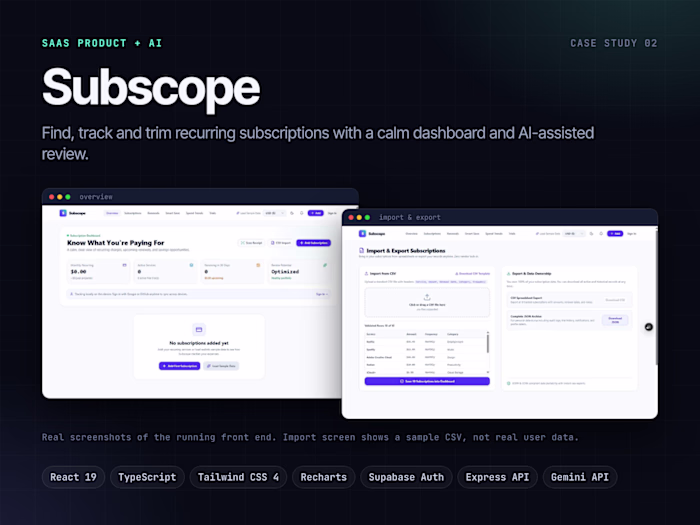Click scrollbar thumb of validated rows table
The width and height of the screenshot is (700, 525).
point(488,344)
